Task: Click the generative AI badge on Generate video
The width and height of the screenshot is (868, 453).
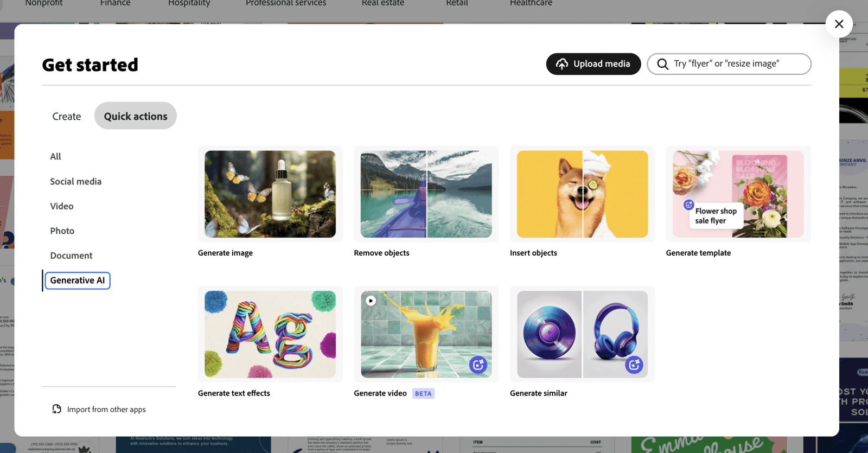Action: (x=478, y=365)
